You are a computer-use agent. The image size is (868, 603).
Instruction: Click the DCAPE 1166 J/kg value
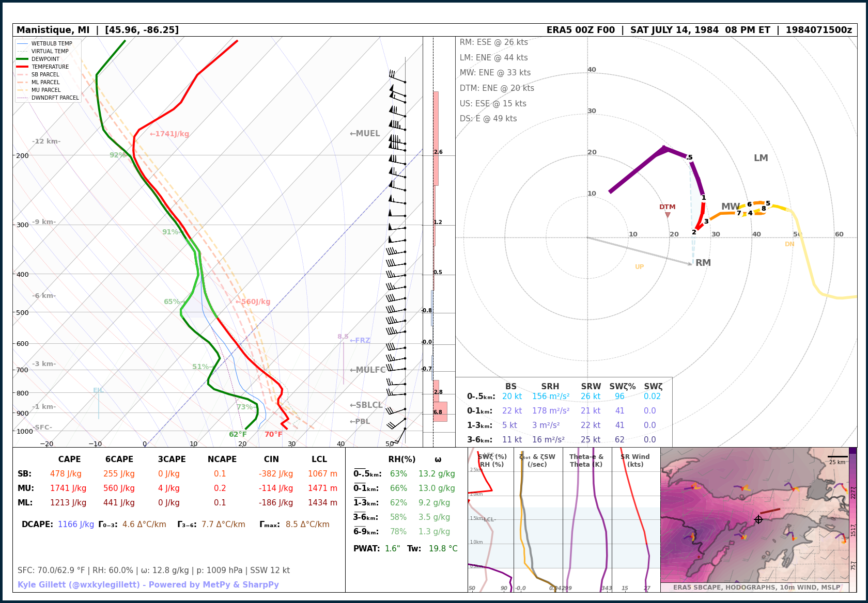75,525
